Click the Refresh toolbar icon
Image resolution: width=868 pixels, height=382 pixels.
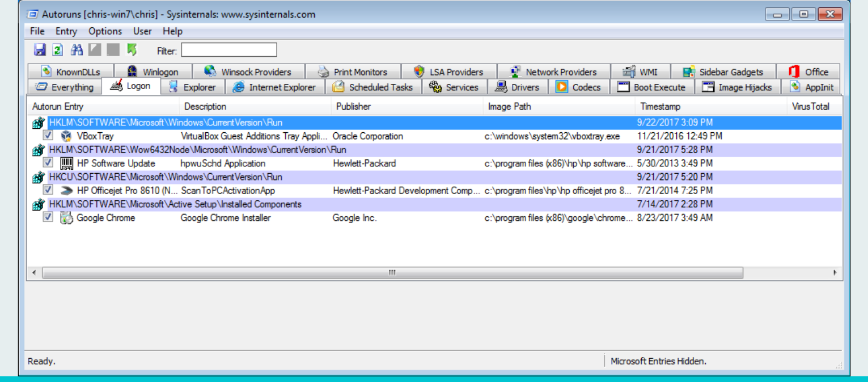point(58,50)
